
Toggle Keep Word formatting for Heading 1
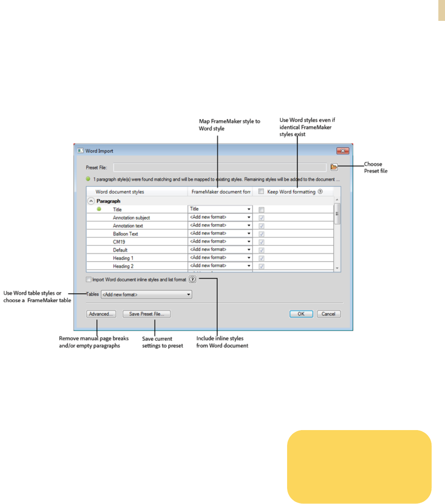tap(261, 258)
